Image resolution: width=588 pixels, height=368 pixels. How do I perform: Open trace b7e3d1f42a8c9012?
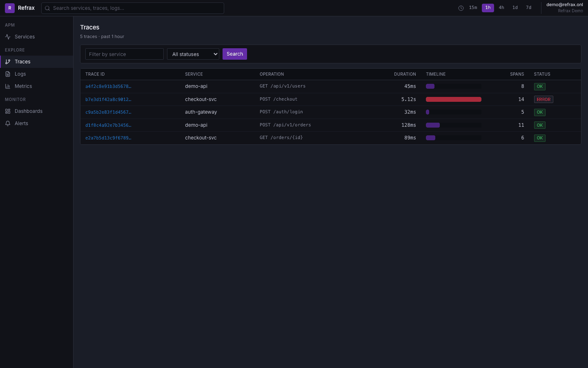click(x=108, y=99)
